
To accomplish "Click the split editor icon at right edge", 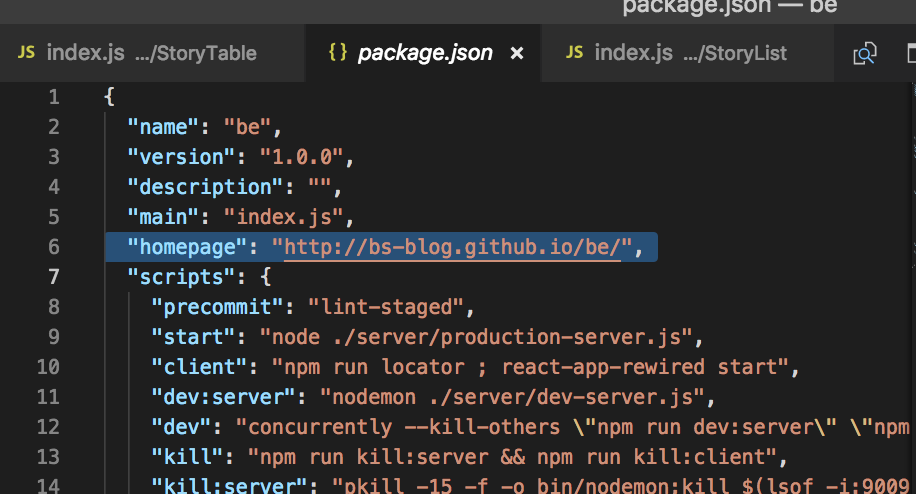I will [908, 54].
